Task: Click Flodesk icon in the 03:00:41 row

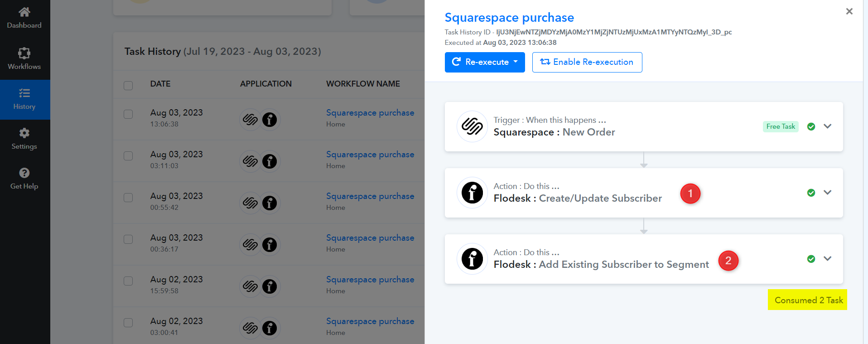Action: click(x=270, y=328)
